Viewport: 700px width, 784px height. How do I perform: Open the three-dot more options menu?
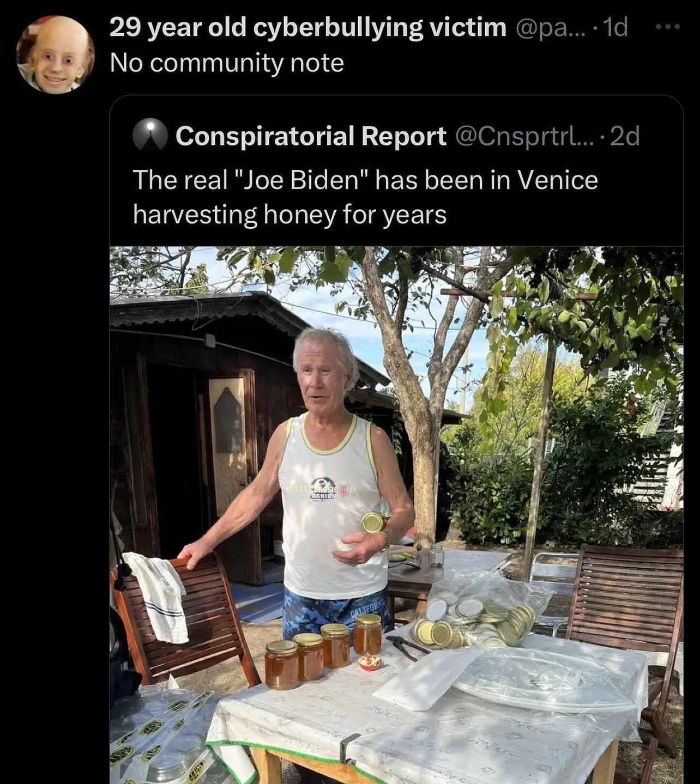pyautogui.click(x=668, y=26)
